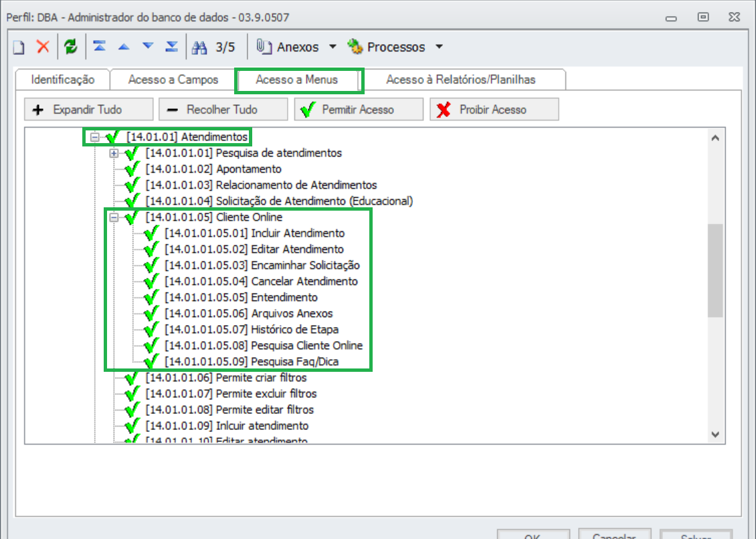
Task: Click the Processos gears icon
Action: coord(355,47)
